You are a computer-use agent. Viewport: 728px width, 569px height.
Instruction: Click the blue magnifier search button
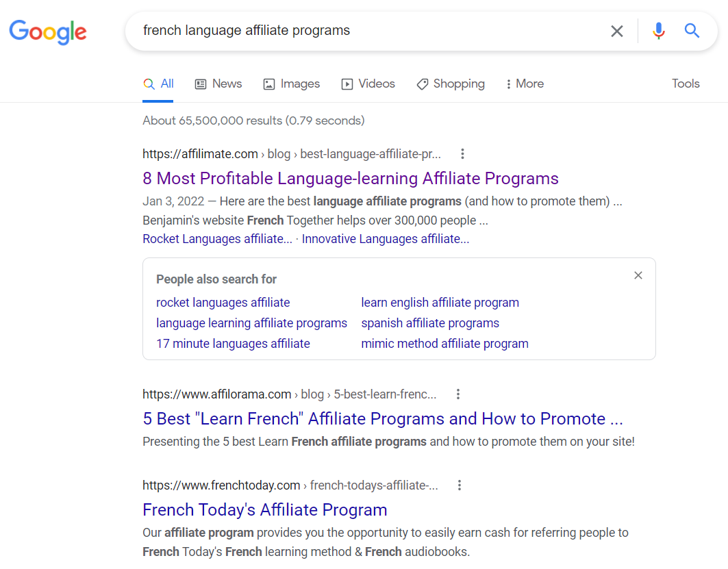tap(692, 31)
